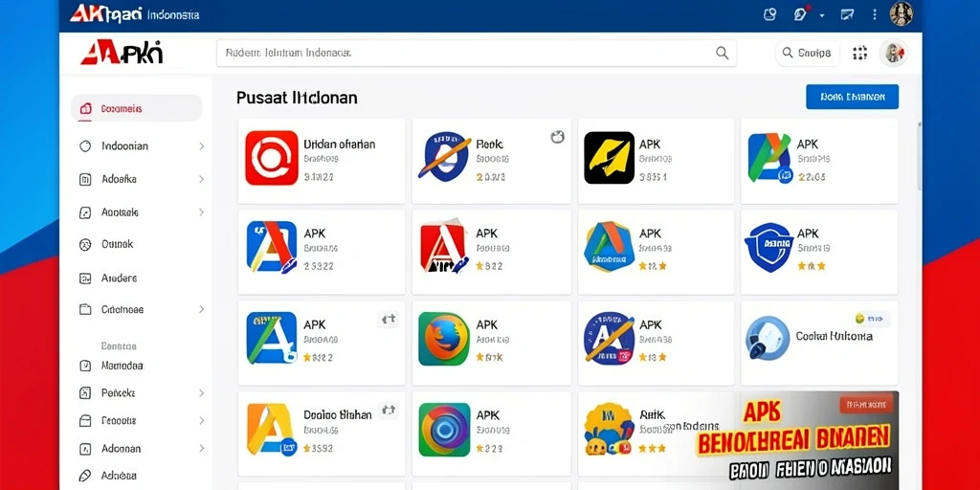Open the small caret dropdown in the blue top bar

(x=822, y=14)
